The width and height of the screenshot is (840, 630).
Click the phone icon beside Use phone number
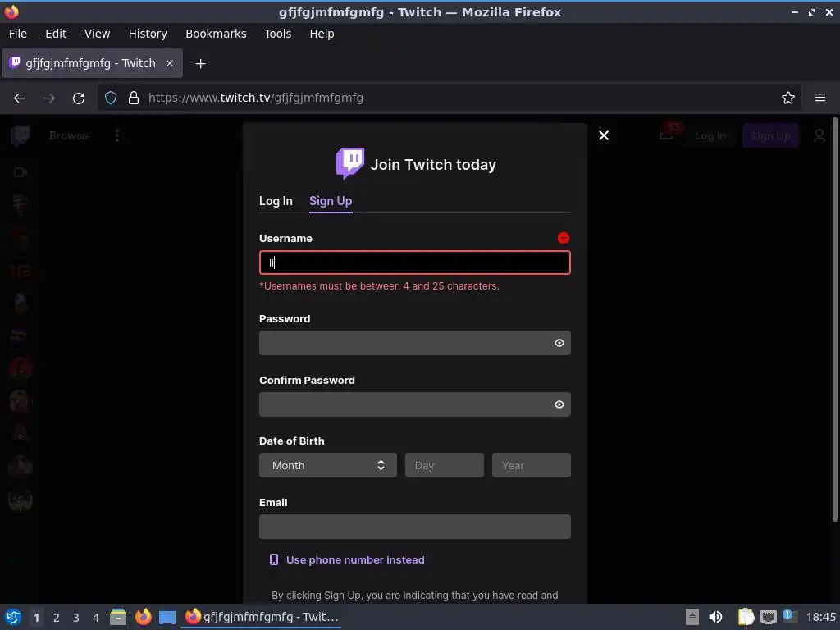(x=274, y=559)
